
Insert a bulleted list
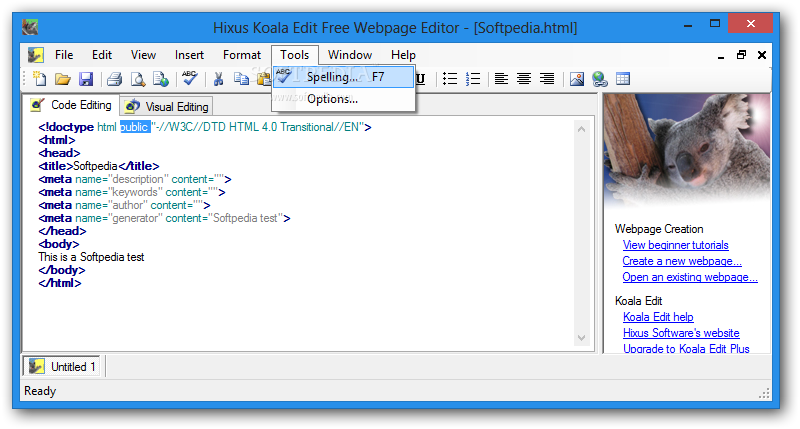coord(449,79)
